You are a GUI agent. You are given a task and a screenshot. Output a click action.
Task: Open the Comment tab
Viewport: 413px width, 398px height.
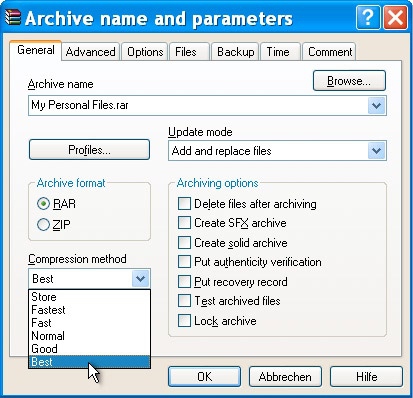(329, 52)
